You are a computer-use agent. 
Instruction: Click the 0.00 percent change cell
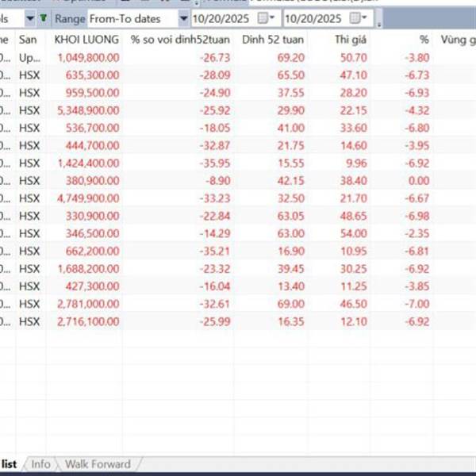click(417, 180)
